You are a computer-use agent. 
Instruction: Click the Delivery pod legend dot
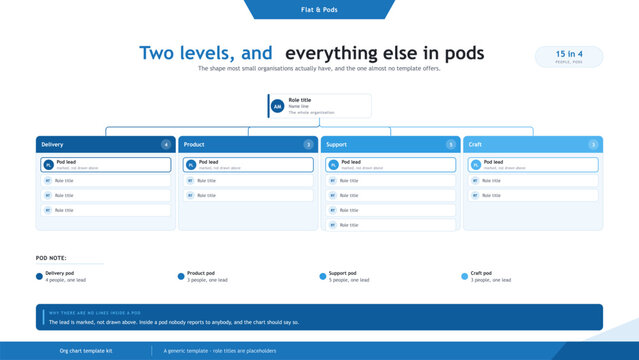click(x=39, y=276)
